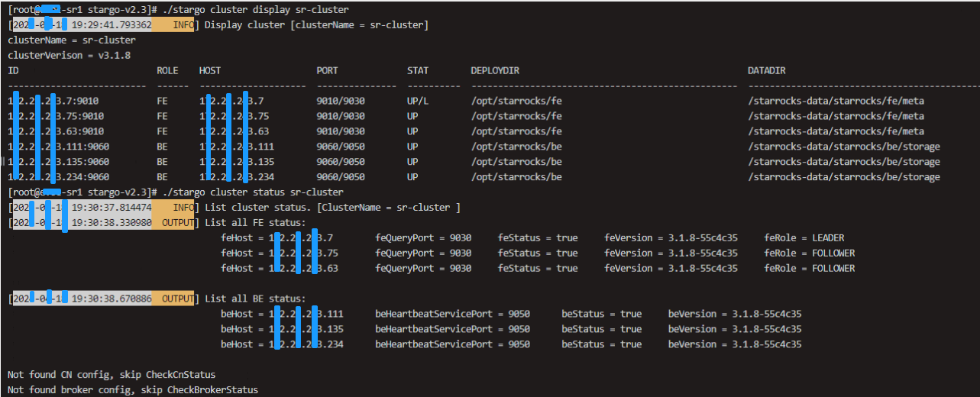Click the fe/meta DATADIR in the 3.63:9010 row
980x397 pixels.
(x=836, y=131)
